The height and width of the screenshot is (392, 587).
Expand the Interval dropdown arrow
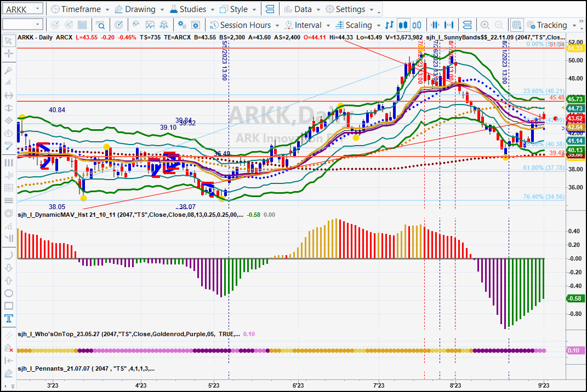coord(328,25)
